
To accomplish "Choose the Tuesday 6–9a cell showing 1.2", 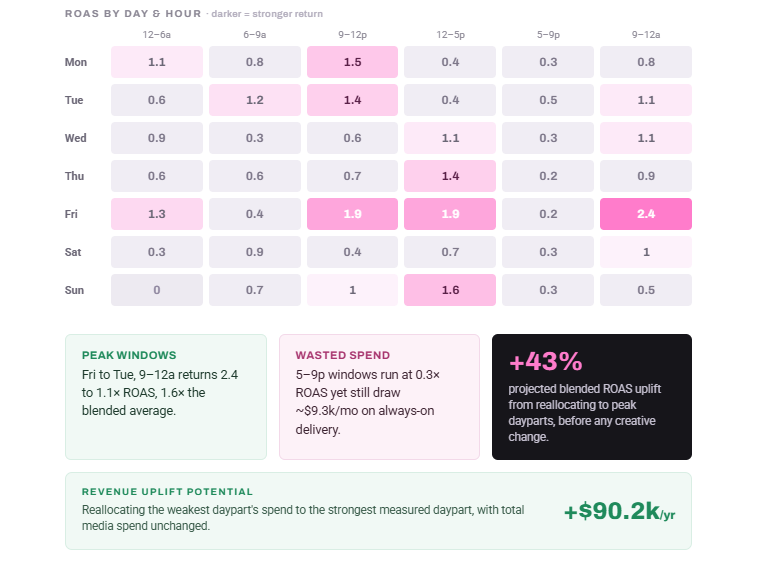I will (x=255, y=100).
